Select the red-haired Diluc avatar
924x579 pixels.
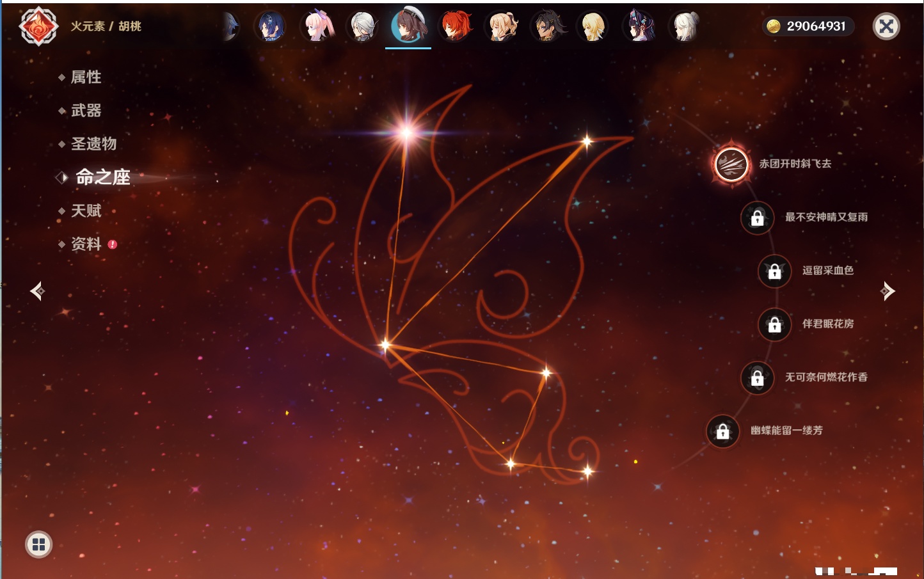click(x=455, y=26)
